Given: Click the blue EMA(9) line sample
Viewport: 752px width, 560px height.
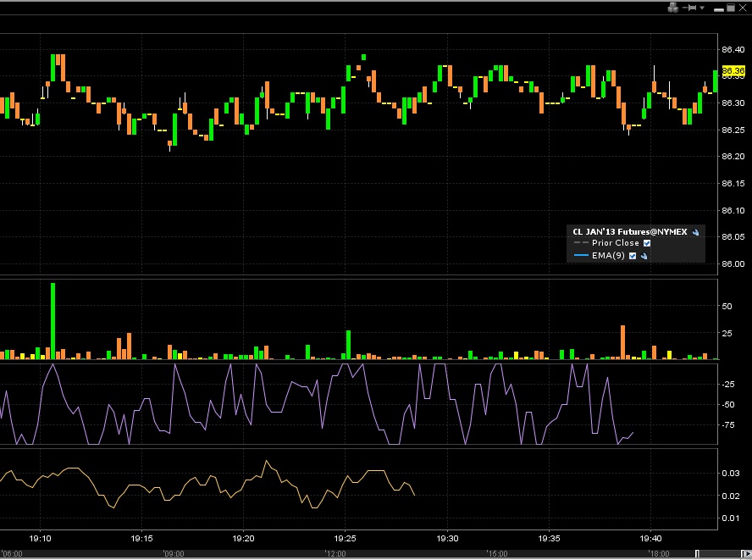Looking at the screenshot, I should (x=581, y=256).
